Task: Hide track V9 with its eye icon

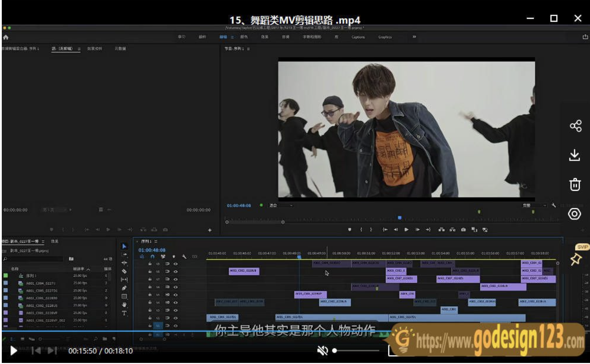Action: pyautogui.click(x=176, y=264)
